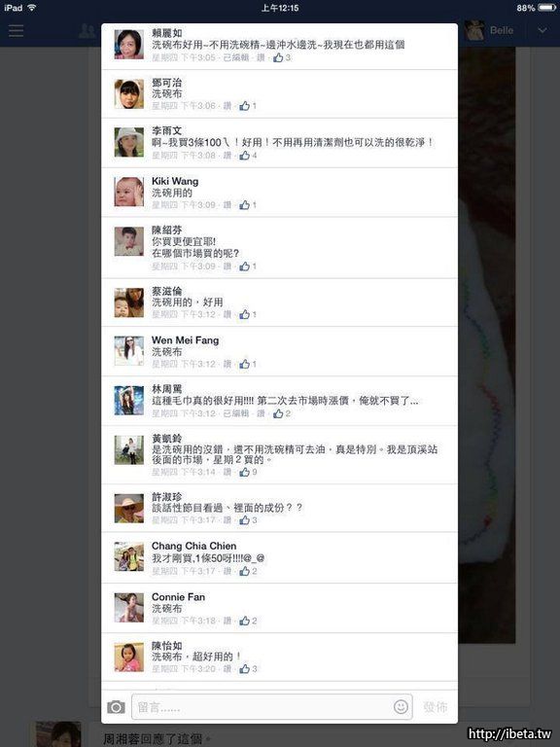Viewport: 560px width, 747px height.
Task: Open 陳怡如's profile name link
Action: click(x=166, y=646)
